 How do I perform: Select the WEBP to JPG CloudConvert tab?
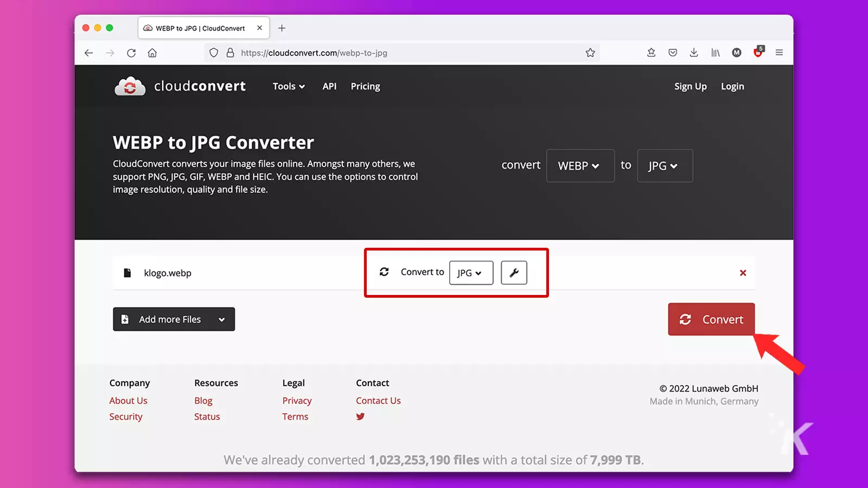coord(203,28)
